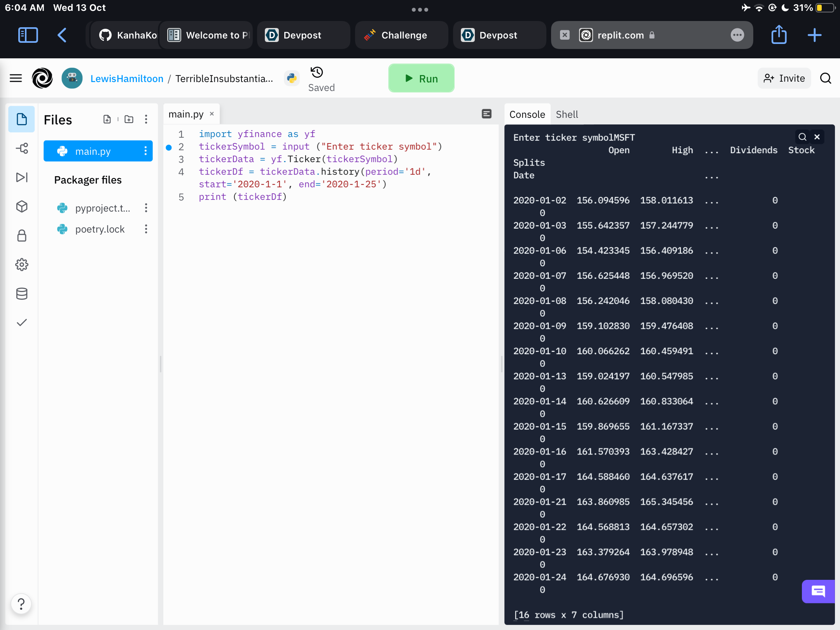Open the LewisHamiltoon profile link
This screenshot has height=630, width=840.
[127, 78]
